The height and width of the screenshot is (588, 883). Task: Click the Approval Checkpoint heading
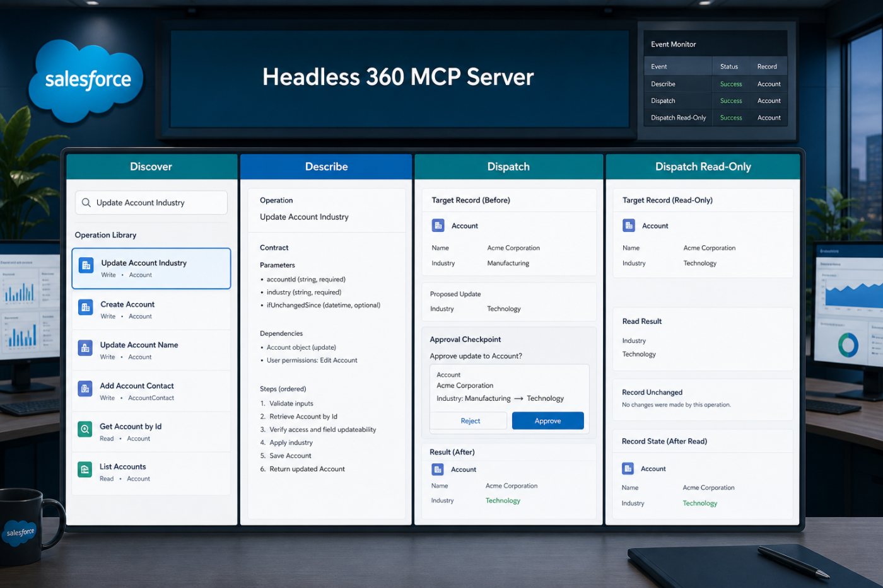point(465,340)
